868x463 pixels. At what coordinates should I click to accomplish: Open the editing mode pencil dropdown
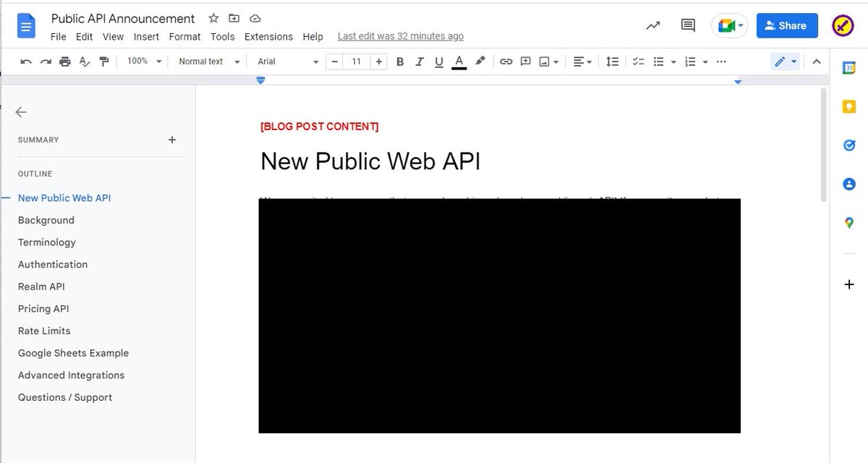point(786,61)
